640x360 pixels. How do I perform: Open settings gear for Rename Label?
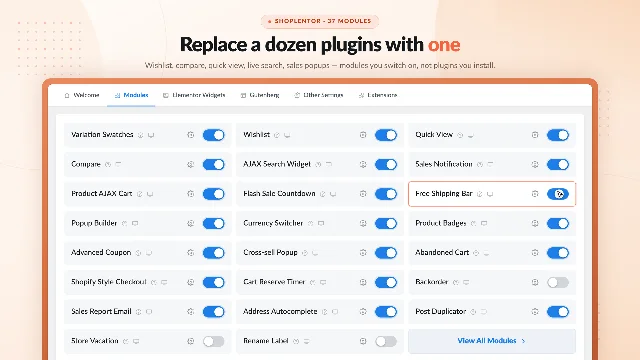pos(363,341)
